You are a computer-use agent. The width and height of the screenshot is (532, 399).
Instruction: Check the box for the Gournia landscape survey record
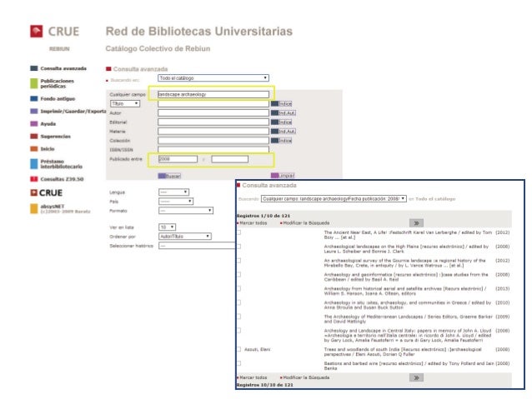[238, 261]
